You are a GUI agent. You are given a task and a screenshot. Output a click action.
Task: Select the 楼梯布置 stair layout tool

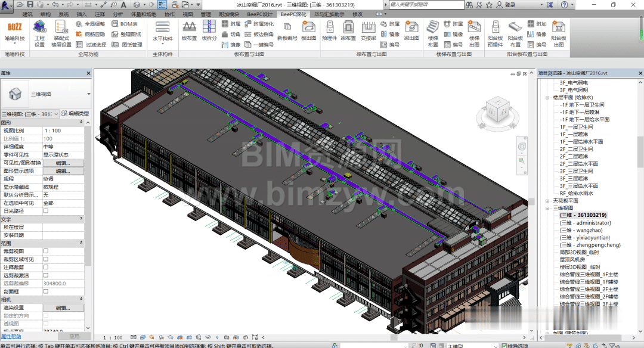433,33
